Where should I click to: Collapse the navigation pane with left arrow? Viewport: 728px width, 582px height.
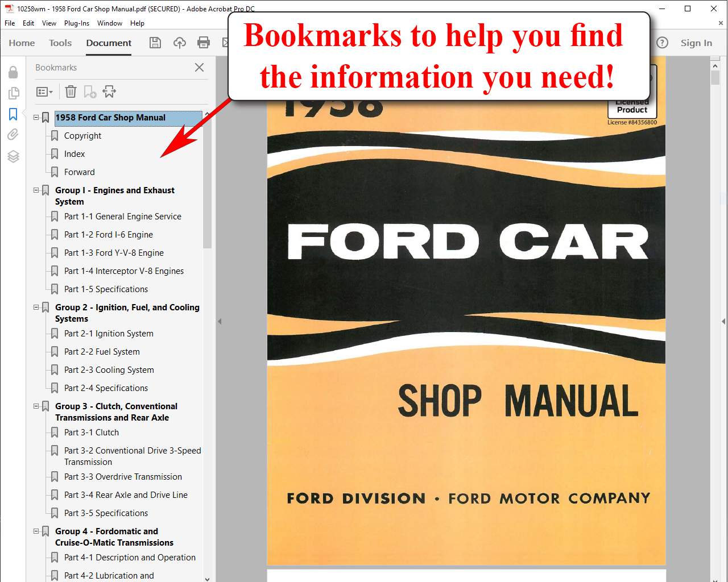[x=220, y=321]
